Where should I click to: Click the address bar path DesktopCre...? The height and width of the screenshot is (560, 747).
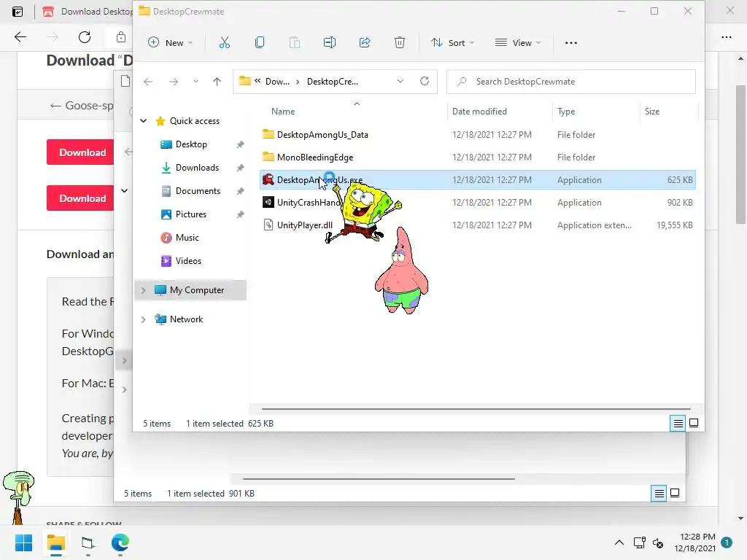[333, 82]
